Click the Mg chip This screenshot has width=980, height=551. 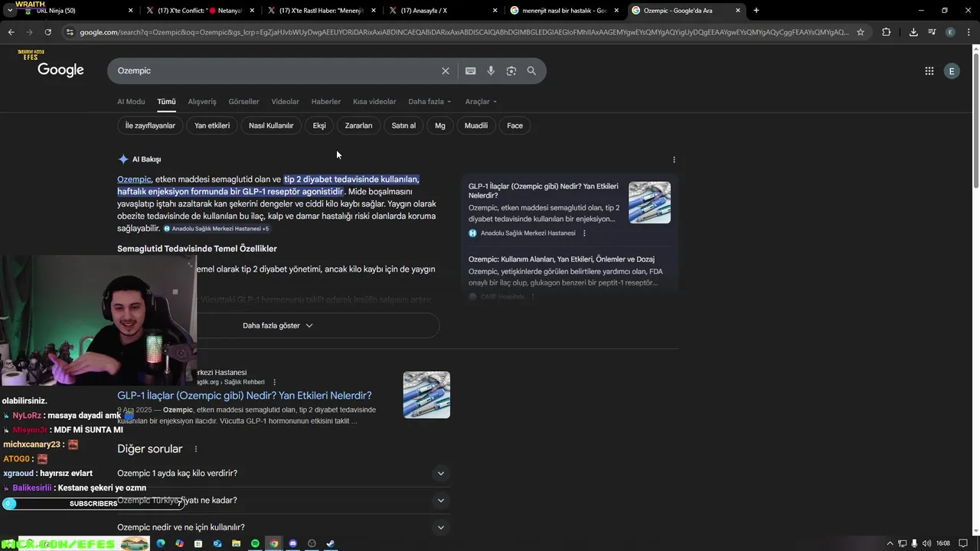(440, 126)
